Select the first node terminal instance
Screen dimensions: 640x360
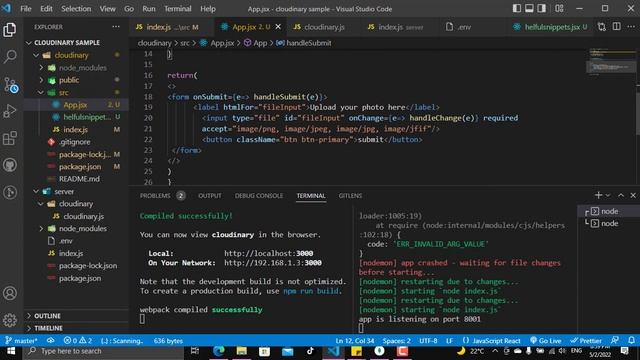(x=608, y=211)
